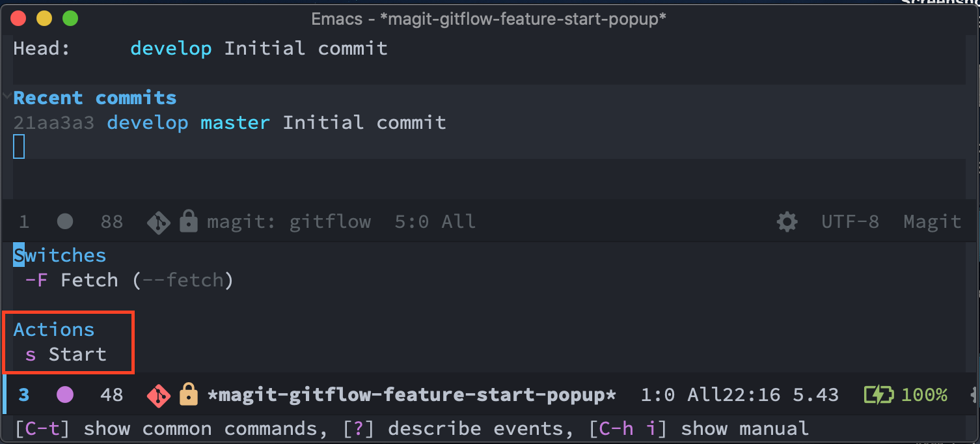The height and width of the screenshot is (444, 980).
Task: Click the red git icon in popup modeline
Action: pos(158,395)
